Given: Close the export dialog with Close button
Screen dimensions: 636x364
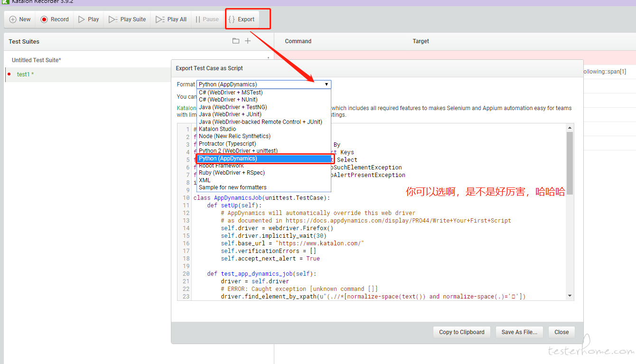Looking at the screenshot, I should 561,332.
